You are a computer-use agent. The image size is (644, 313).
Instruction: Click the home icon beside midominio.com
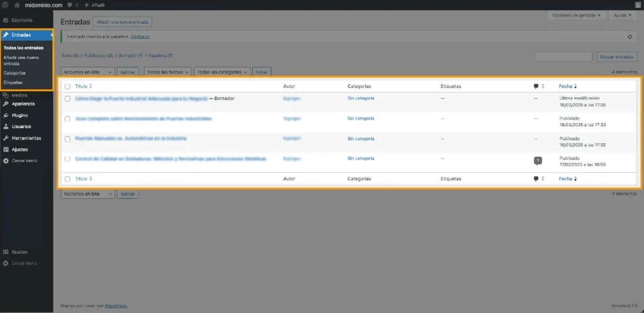click(x=17, y=5)
